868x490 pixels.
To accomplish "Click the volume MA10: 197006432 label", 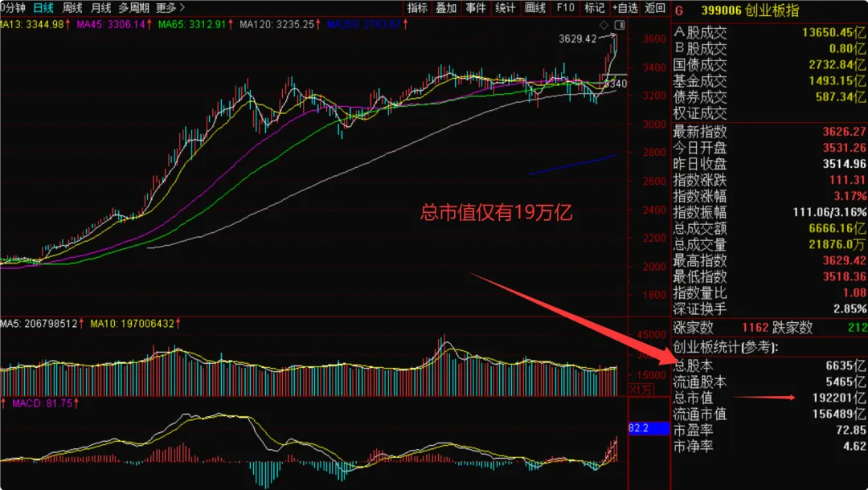I will [x=136, y=324].
